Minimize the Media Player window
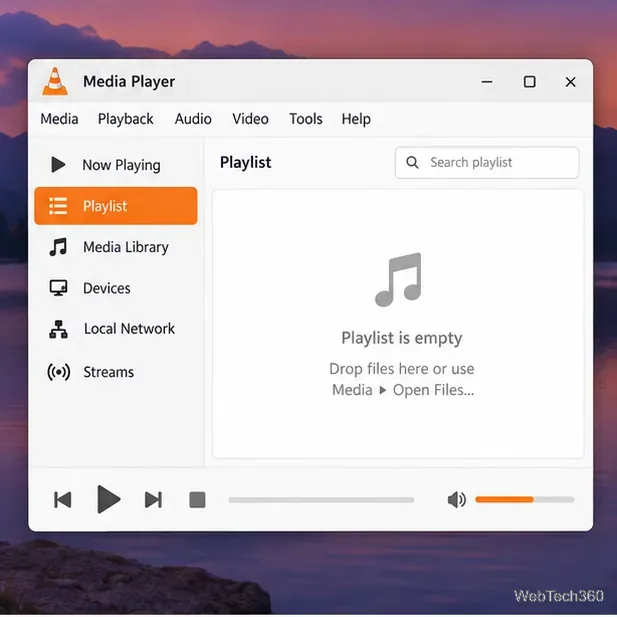This screenshot has width=617, height=617. [487, 82]
